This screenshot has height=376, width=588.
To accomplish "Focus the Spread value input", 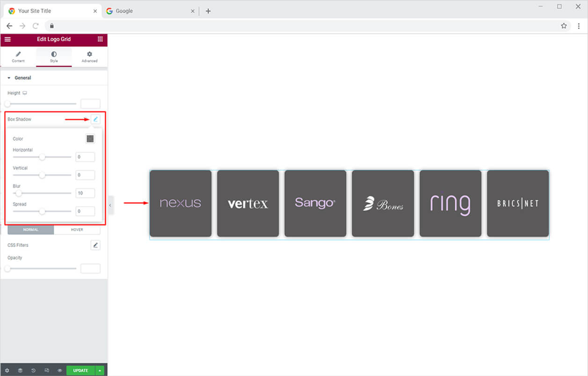I will 85,211.
